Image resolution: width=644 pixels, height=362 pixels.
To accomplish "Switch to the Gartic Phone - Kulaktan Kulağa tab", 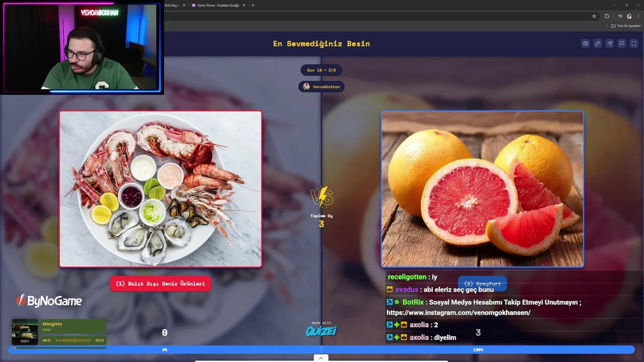I will pos(218,5).
